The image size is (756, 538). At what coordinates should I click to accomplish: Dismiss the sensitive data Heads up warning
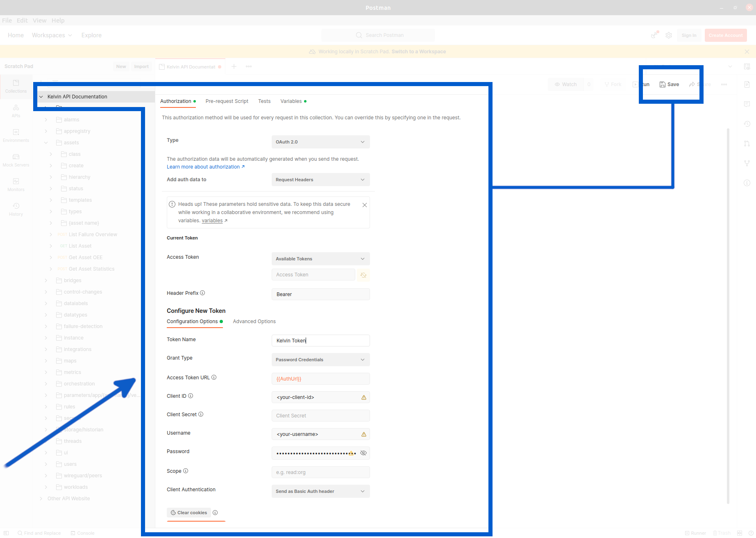click(x=364, y=205)
